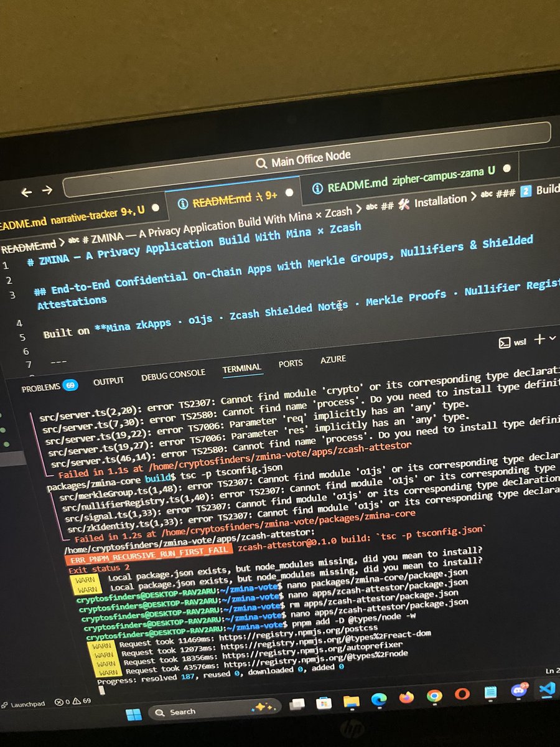Go forward with the right arrow
Screen dimensions: 560x747
click(x=47, y=190)
